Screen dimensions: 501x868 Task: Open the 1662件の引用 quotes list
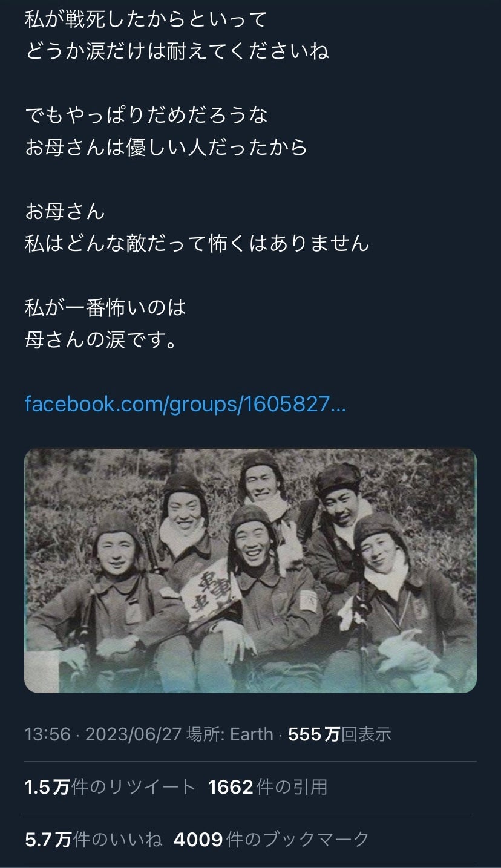(267, 787)
